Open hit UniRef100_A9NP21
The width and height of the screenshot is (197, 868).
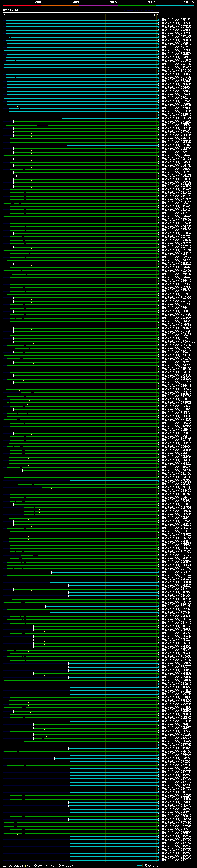[177, 518]
